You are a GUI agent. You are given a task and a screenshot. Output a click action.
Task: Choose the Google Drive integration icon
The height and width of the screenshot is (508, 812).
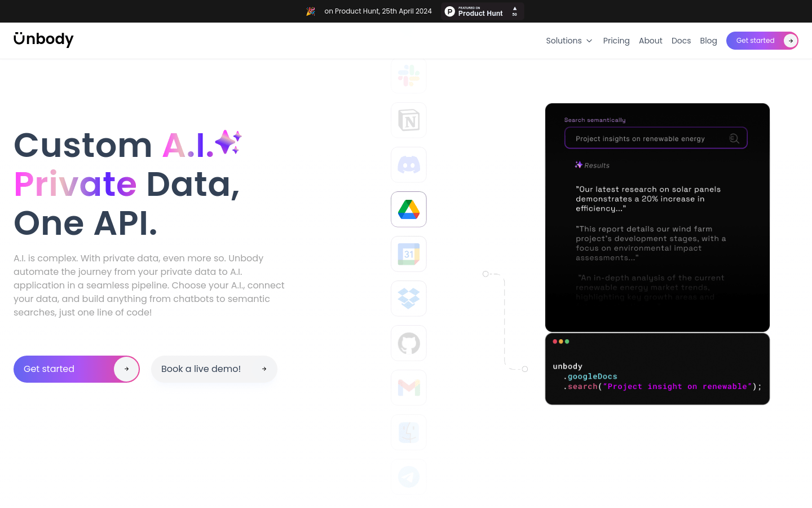click(x=409, y=209)
